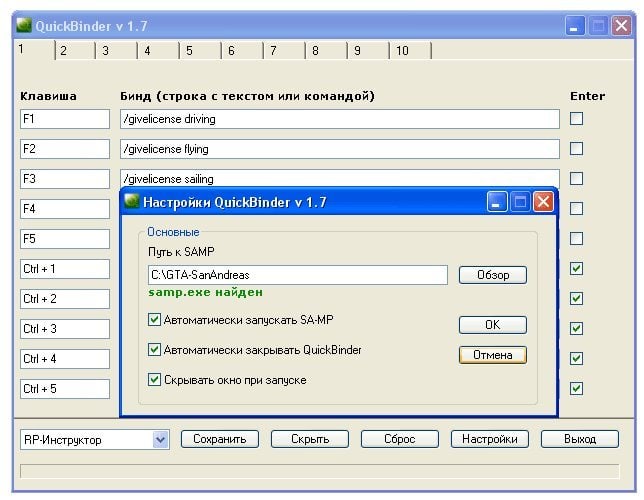Toggle Enter checkbox for Ctrl + 5
The width and height of the screenshot is (644, 500).
[x=576, y=389]
